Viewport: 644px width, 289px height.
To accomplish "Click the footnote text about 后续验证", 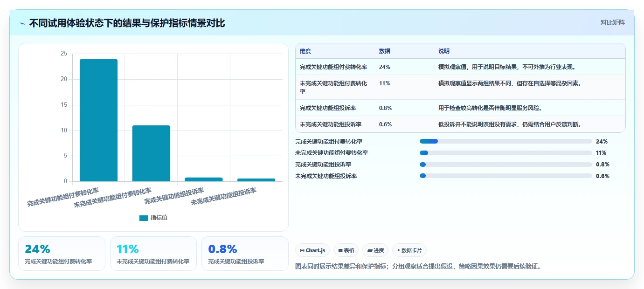I will tap(418, 267).
